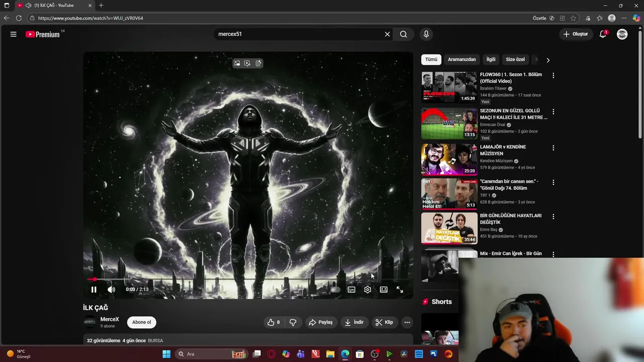
Task: Open options for Mix - Emir Can İğrek
Action: [553, 254]
